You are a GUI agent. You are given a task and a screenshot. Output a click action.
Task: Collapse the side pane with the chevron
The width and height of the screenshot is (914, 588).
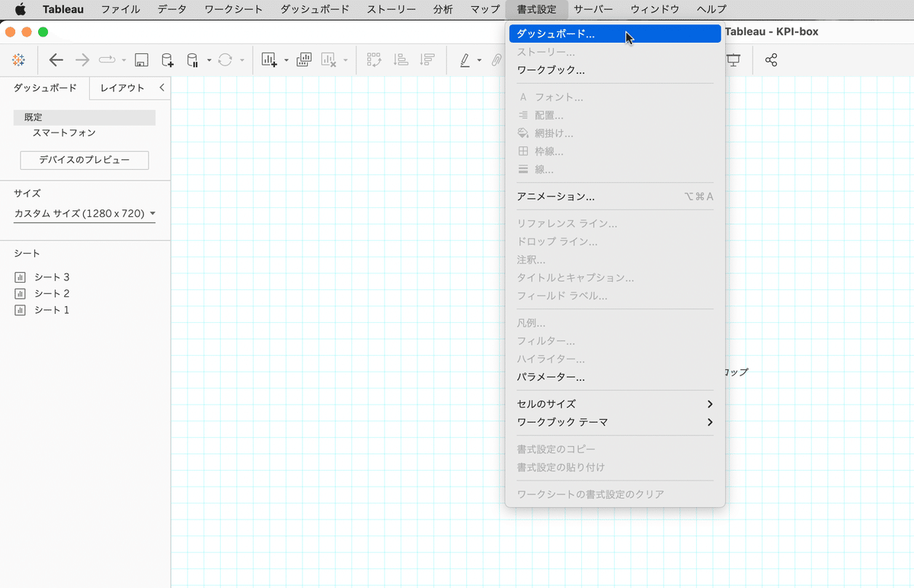[161, 88]
